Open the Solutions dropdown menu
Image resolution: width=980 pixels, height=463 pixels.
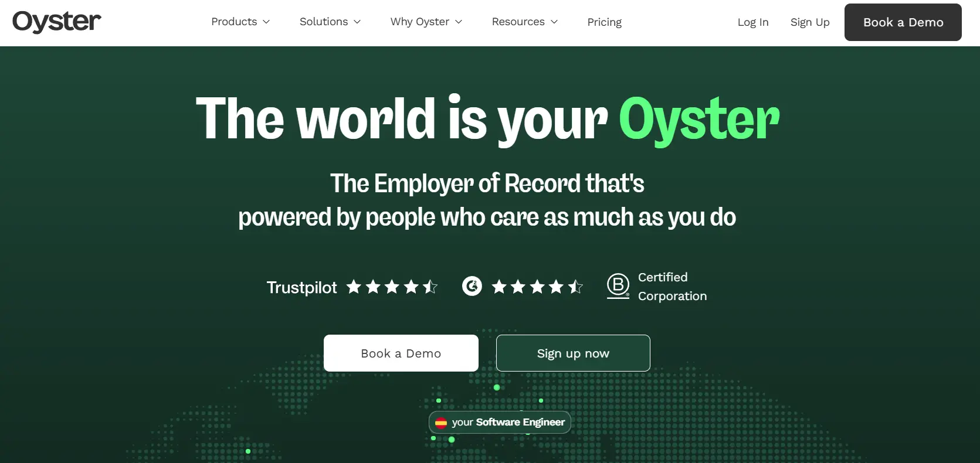(x=330, y=22)
